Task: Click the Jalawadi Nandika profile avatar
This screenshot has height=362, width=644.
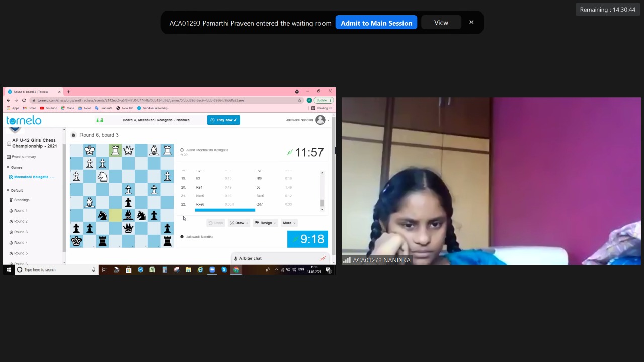Action: pyautogui.click(x=320, y=120)
